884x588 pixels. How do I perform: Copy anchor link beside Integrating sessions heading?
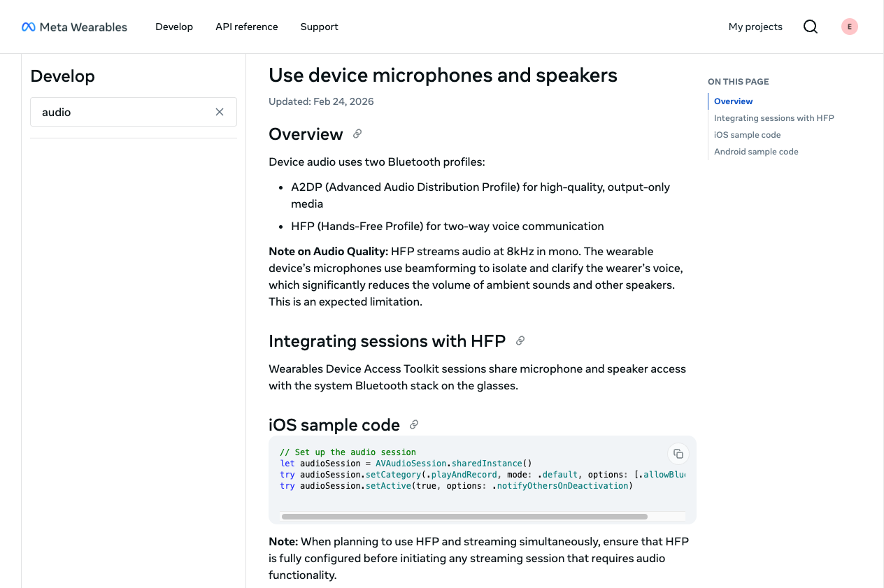tap(520, 341)
